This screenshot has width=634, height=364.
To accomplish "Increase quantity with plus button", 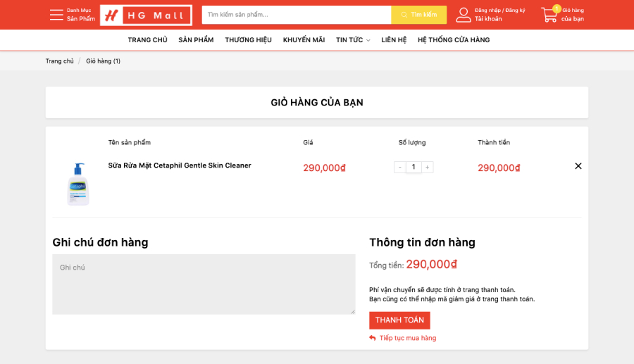I will click(428, 168).
